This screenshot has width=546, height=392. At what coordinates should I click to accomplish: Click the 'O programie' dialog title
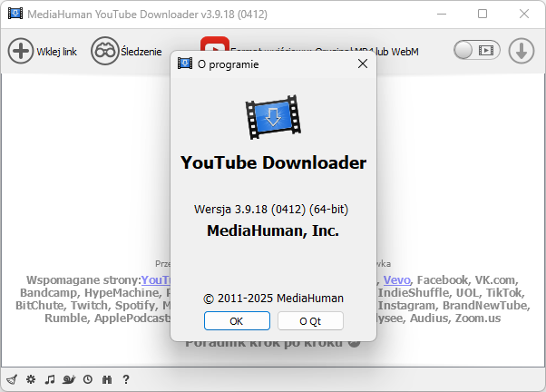click(229, 64)
